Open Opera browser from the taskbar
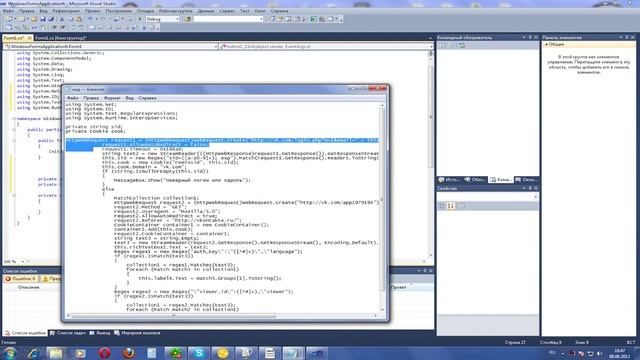Screen dimensions: 640x360 click(104, 353)
